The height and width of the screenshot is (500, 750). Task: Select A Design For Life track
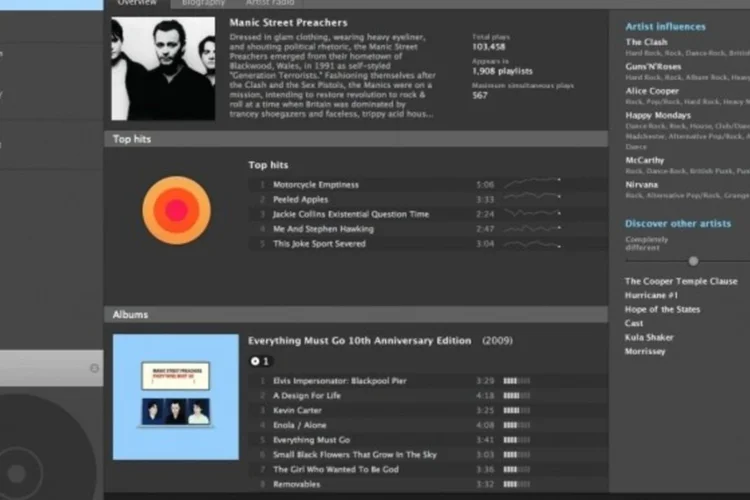307,396
